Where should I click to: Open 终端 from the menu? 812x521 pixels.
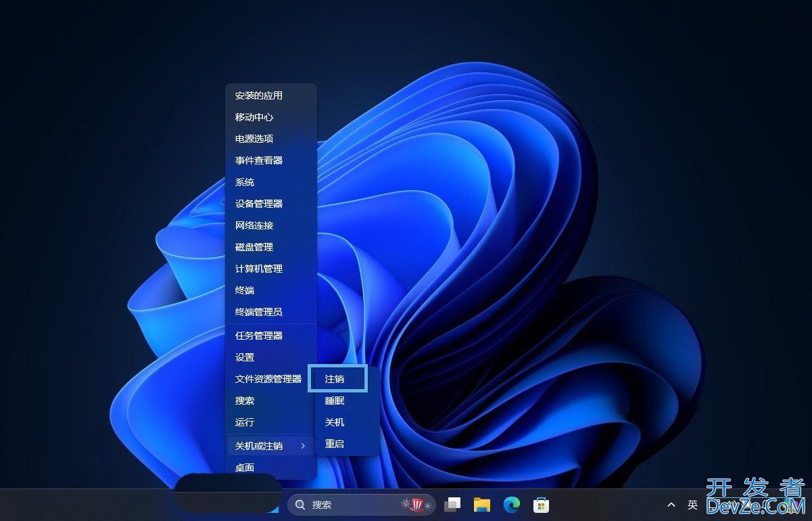click(x=270, y=290)
